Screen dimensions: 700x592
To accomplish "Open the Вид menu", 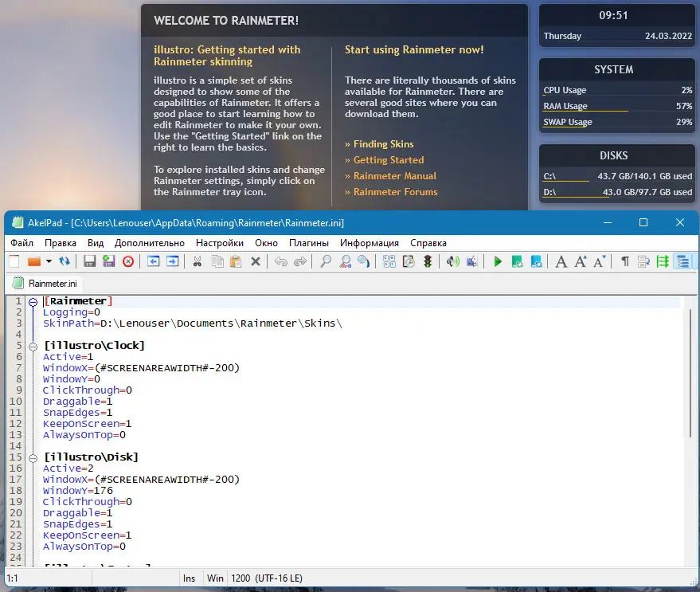I will 96,242.
